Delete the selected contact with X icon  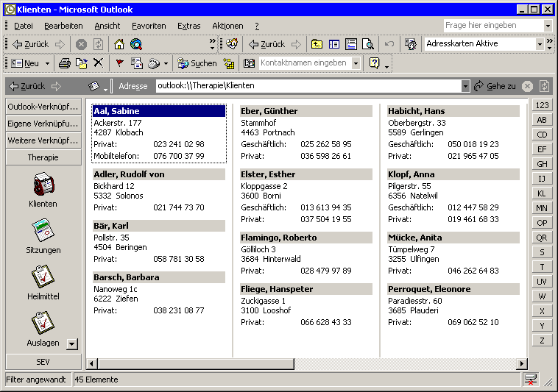[x=98, y=63]
